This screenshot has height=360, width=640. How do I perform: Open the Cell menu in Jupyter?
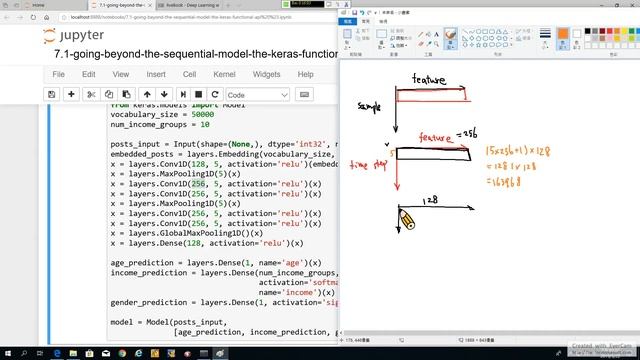189,74
